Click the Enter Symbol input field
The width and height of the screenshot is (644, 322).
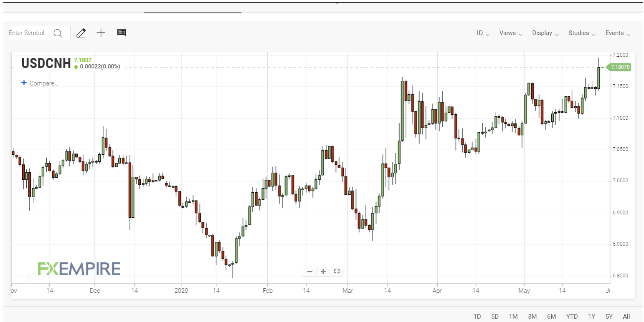[30, 33]
